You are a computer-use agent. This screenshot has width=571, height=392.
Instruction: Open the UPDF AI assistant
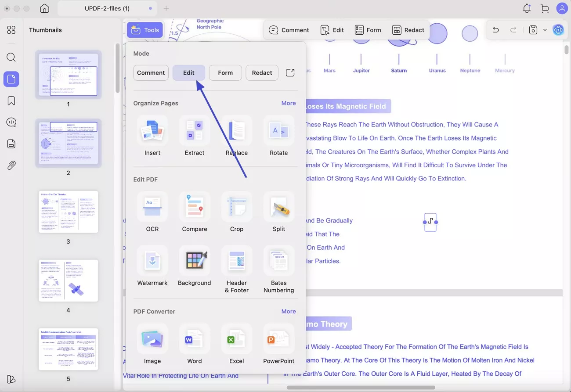(x=558, y=30)
